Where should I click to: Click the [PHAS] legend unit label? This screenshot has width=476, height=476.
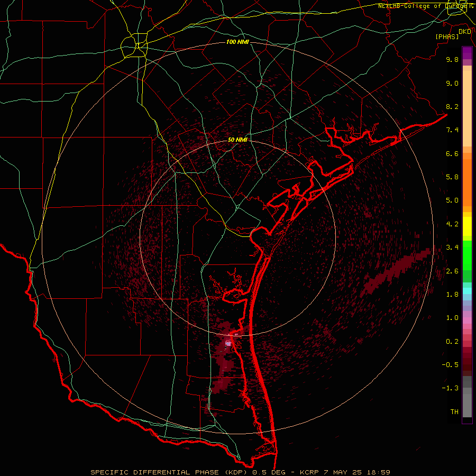click(447, 36)
